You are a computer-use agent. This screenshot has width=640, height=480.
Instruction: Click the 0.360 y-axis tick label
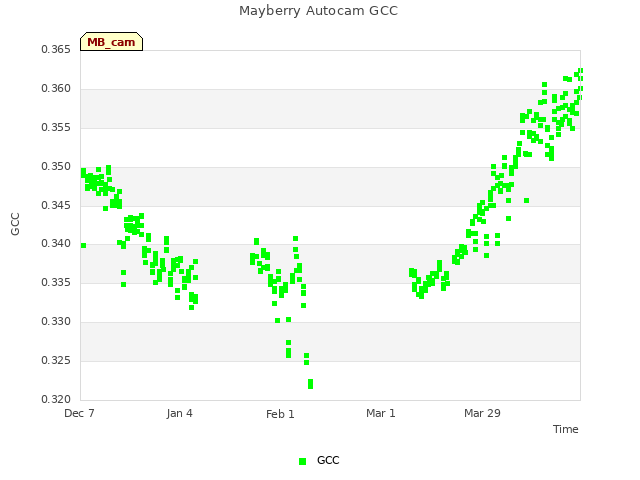click(56, 89)
